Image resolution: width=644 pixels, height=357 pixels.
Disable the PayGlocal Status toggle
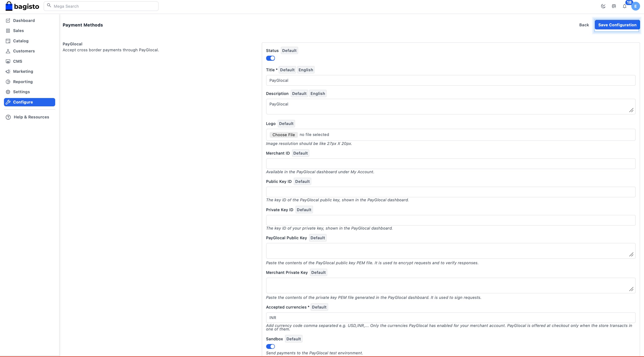270,58
